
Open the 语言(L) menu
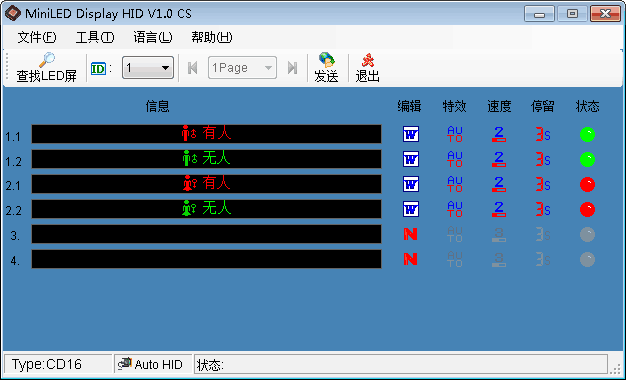[153, 37]
